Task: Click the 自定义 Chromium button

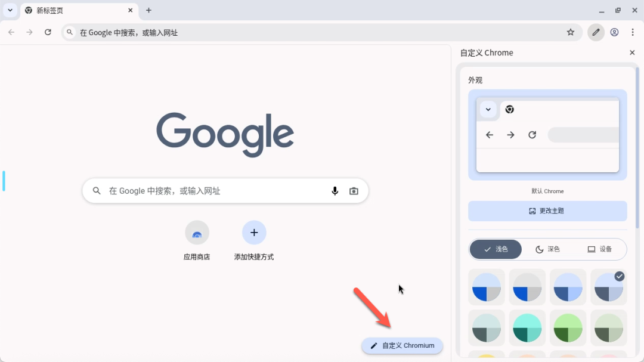Action: click(402, 345)
